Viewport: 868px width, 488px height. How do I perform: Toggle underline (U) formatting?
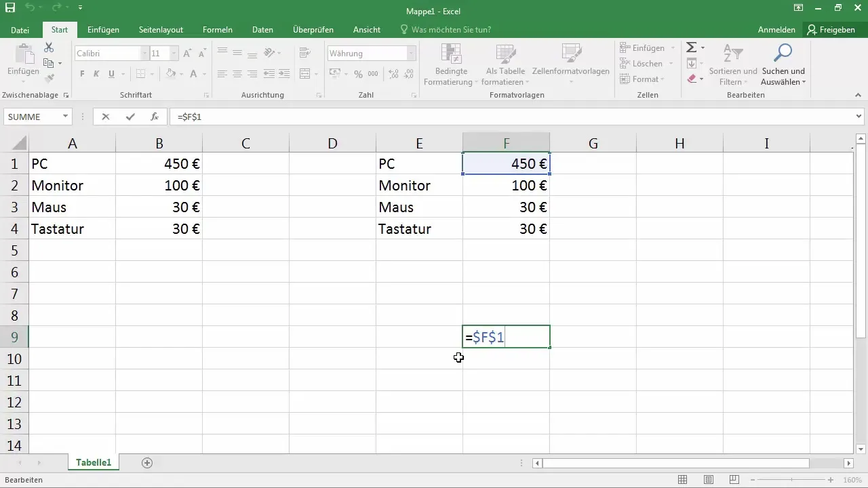(111, 74)
